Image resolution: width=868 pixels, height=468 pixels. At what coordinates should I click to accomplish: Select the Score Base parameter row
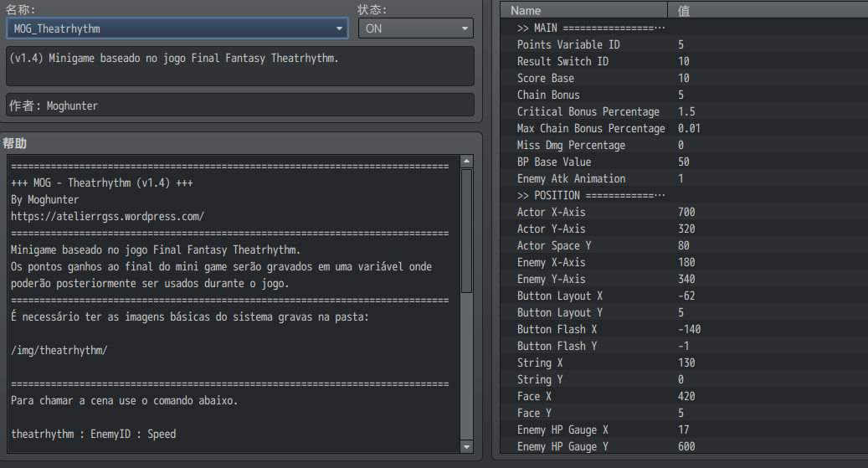tap(684, 78)
